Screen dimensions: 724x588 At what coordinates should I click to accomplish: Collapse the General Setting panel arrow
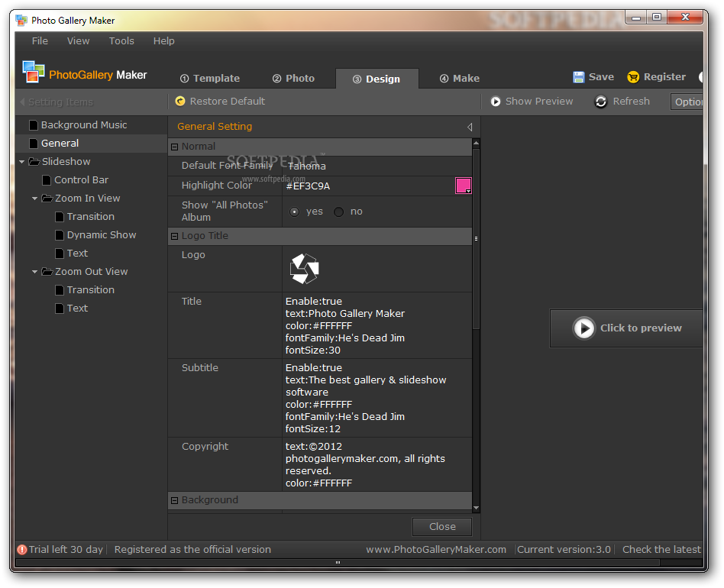[470, 127]
